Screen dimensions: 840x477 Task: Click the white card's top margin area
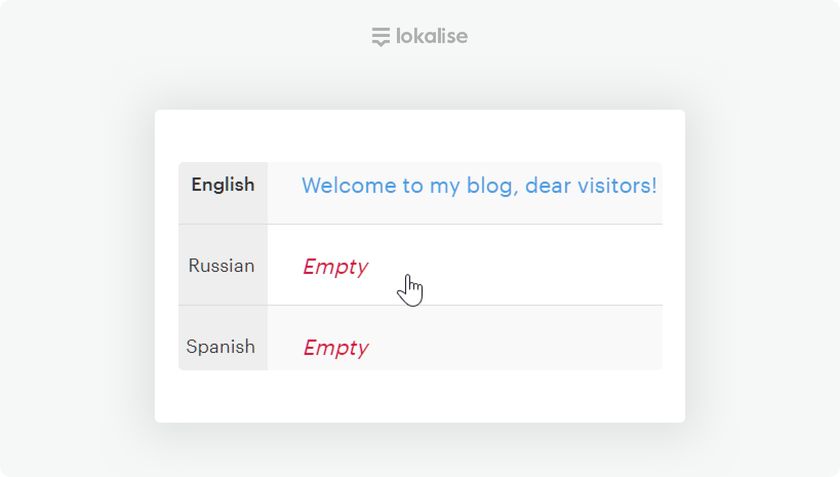click(x=420, y=135)
